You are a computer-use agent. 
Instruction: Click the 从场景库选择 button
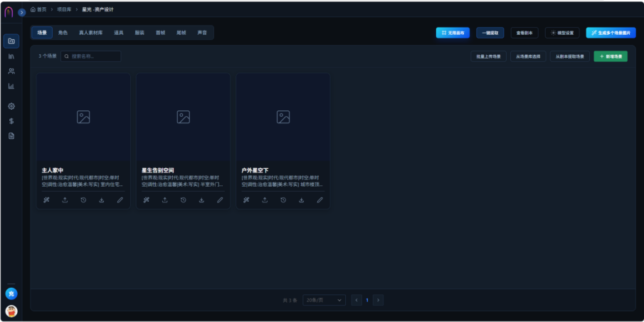[x=528, y=56]
